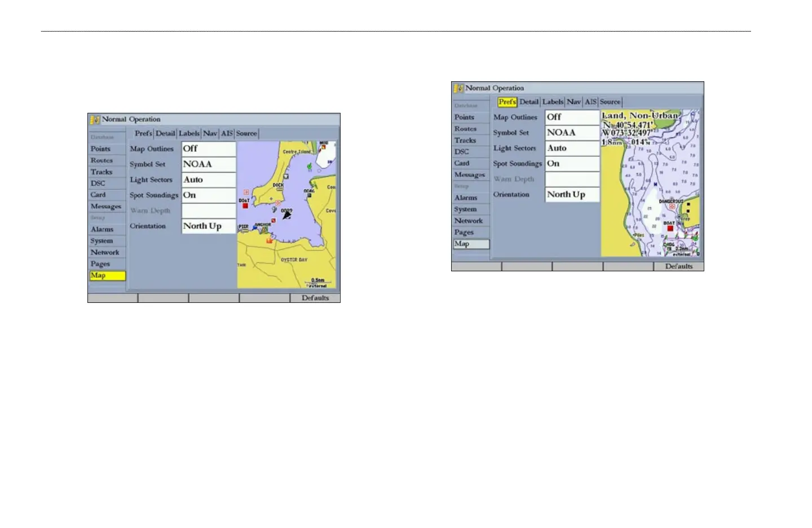Select Routes in the right screen sidebar

(471, 129)
